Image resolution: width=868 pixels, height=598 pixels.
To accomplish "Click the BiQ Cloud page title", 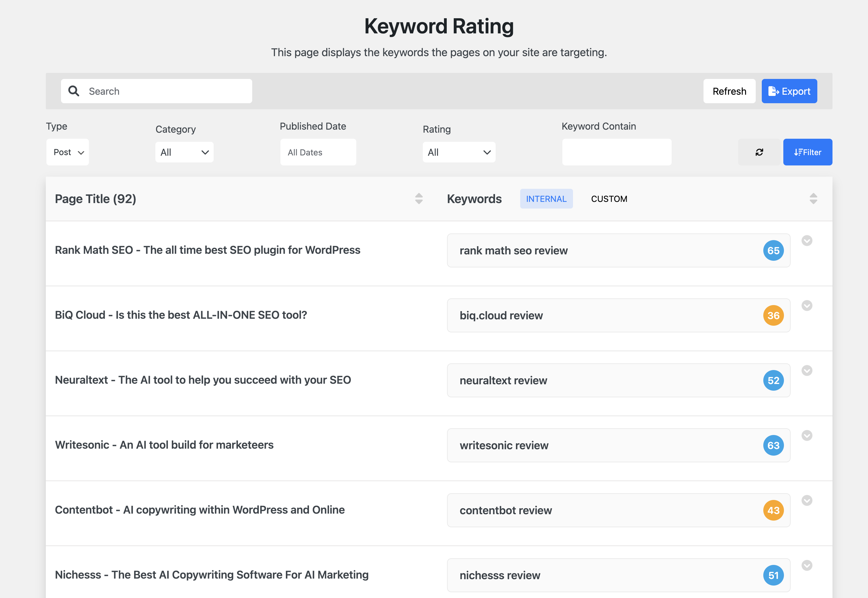I will [x=181, y=315].
